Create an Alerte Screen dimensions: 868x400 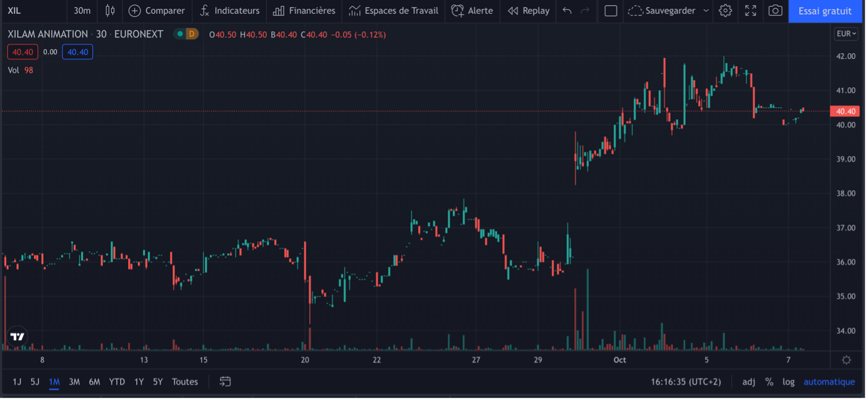(472, 11)
